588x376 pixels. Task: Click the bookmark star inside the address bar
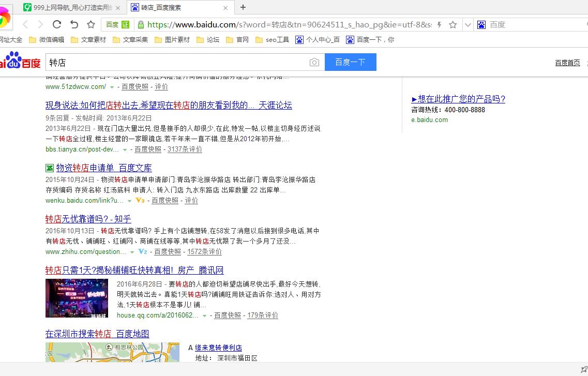(453, 25)
